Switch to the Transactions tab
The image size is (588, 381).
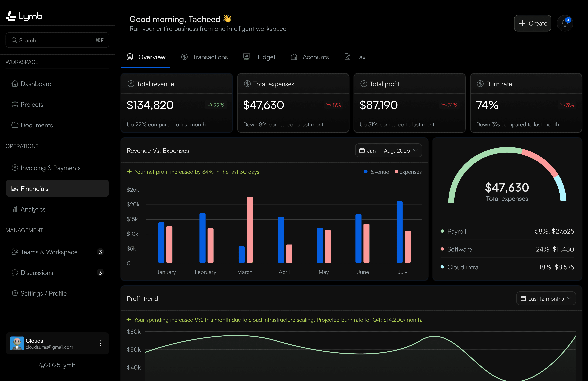point(205,57)
